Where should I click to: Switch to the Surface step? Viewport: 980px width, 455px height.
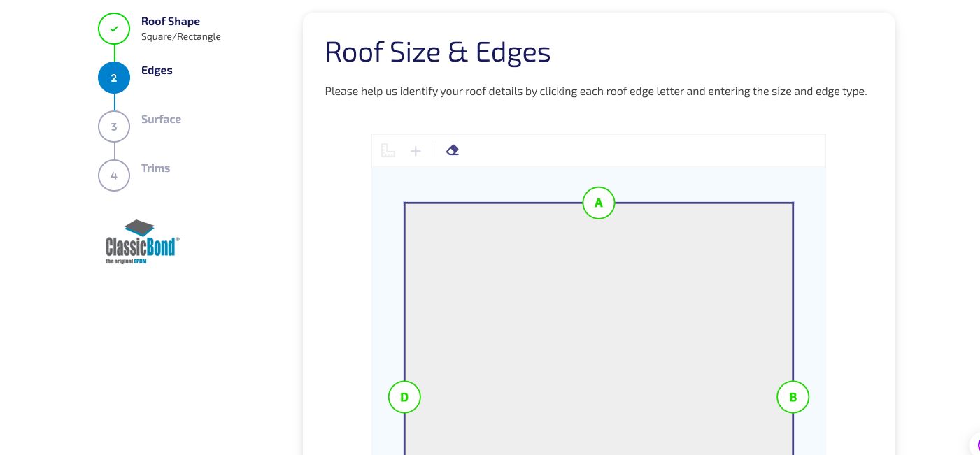point(161,120)
